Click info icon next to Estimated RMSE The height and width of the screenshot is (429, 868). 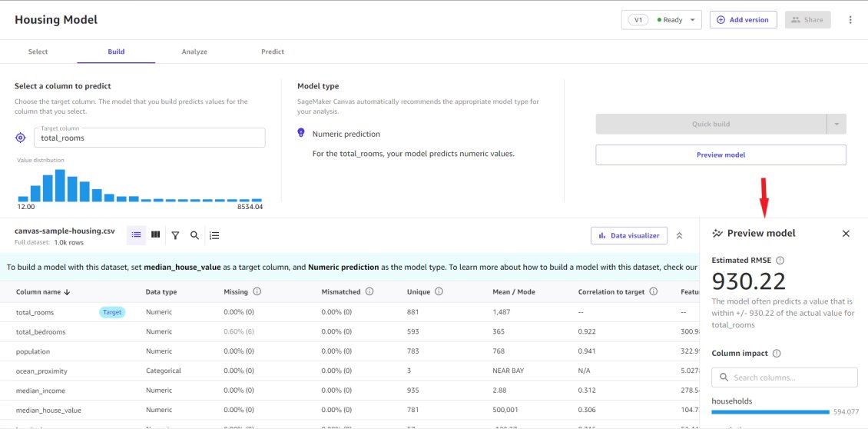tap(780, 260)
